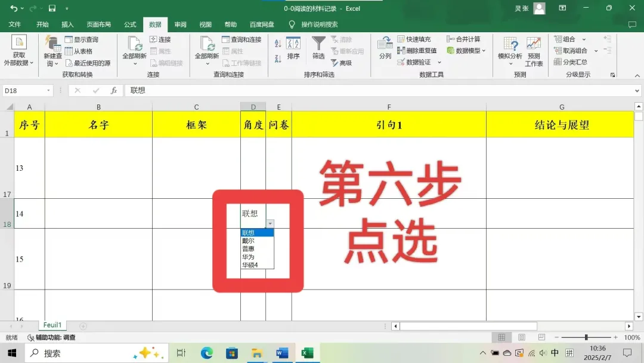Screen dimensions: 644x363
Task: Click the horizontal scrollbar thumb
Action: (468, 326)
